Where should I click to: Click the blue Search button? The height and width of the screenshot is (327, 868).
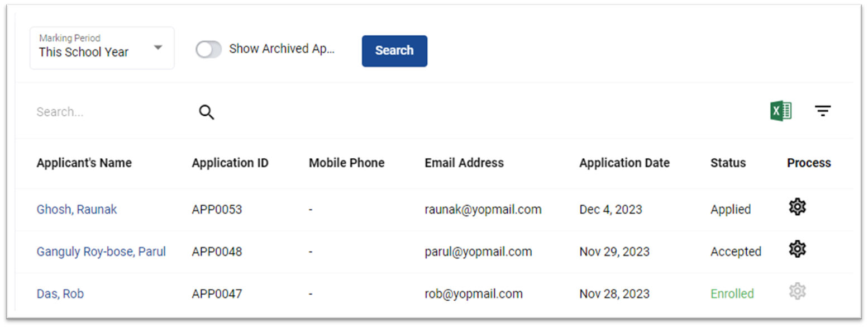(x=394, y=51)
